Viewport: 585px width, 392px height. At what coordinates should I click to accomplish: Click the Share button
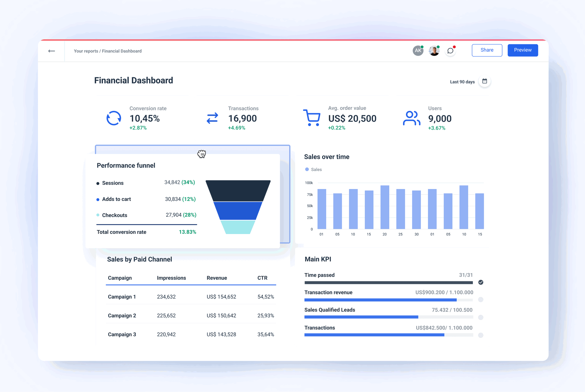click(487, 50)
